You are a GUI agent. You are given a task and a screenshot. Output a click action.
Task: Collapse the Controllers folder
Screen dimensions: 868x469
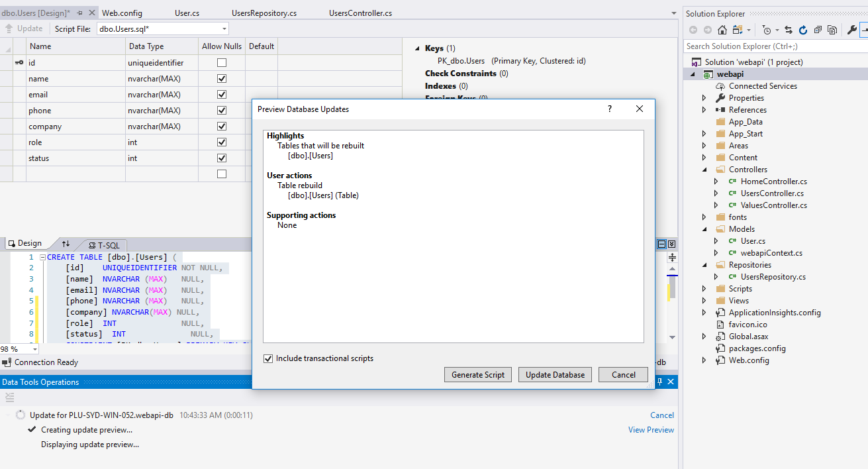704,170
